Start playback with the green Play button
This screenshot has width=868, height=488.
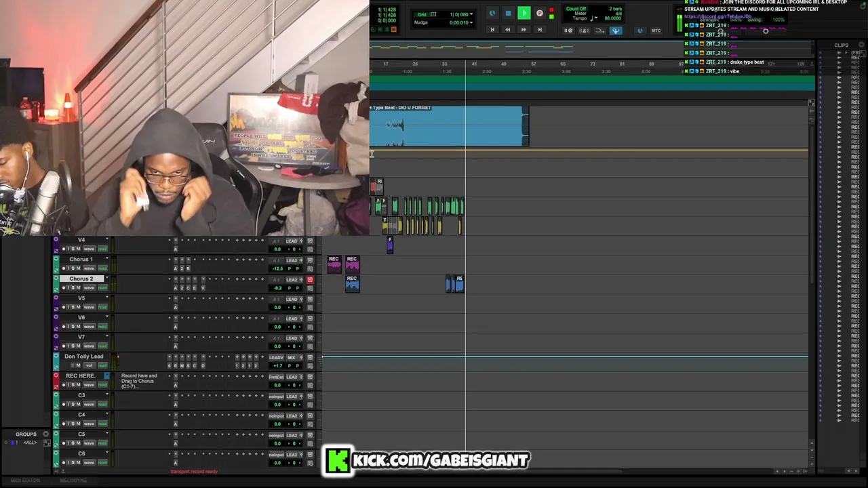pyautogui.click(x=524, y=13)
